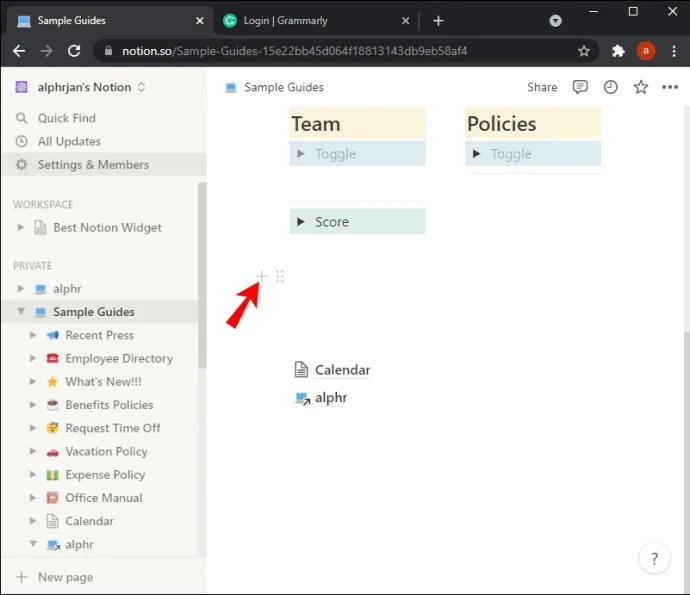
Task: Click the Team heading
Action: [x=316, y=124]
